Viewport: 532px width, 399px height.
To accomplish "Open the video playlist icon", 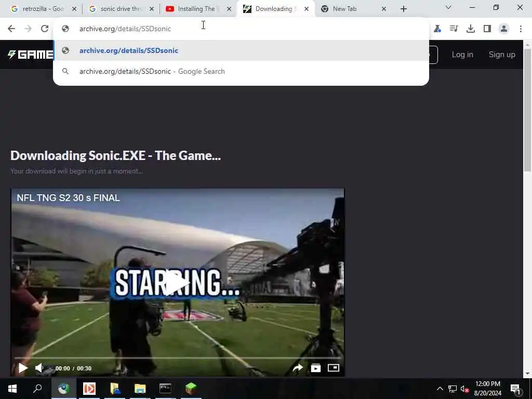I will 316,368.
